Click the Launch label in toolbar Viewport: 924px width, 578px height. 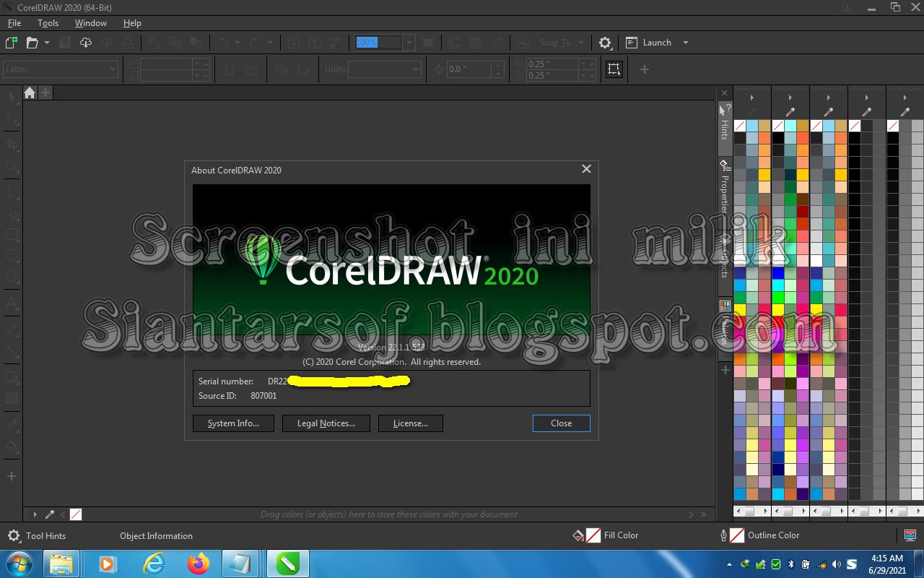coord(657,43)
